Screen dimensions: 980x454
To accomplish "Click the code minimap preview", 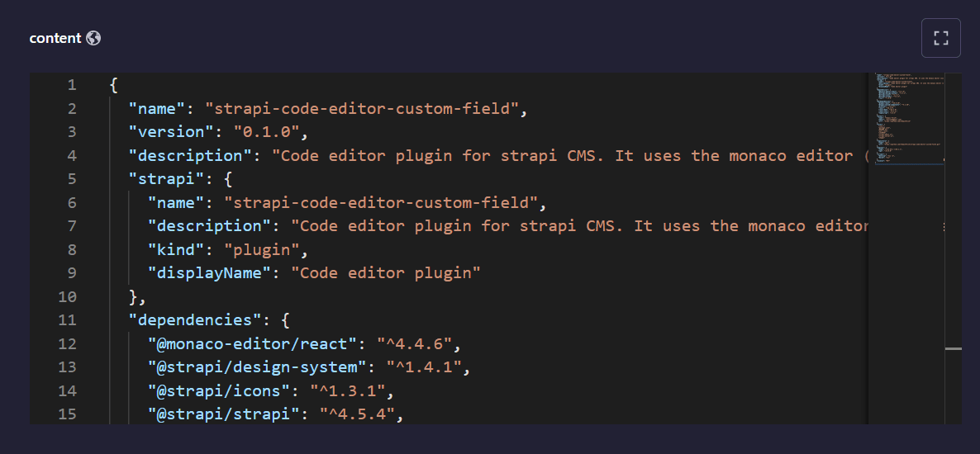I will [x=910, y=119].
